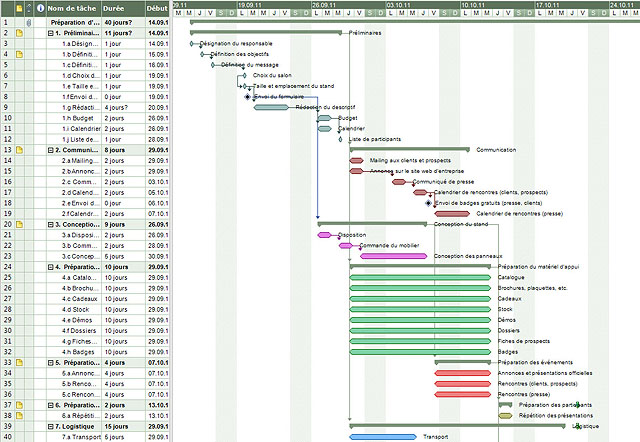
Task: Select row number 12 header
Action: click(x=7, y=139)
